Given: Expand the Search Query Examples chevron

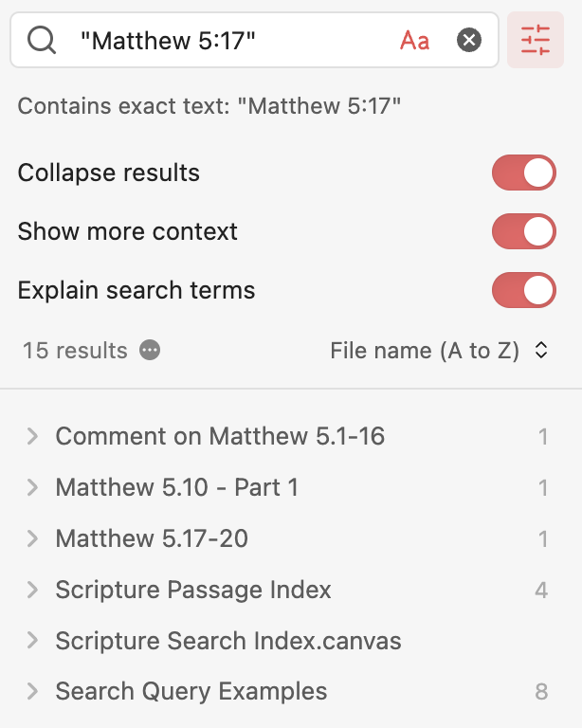Looking at the screenshot, I should tap(32, 692).
